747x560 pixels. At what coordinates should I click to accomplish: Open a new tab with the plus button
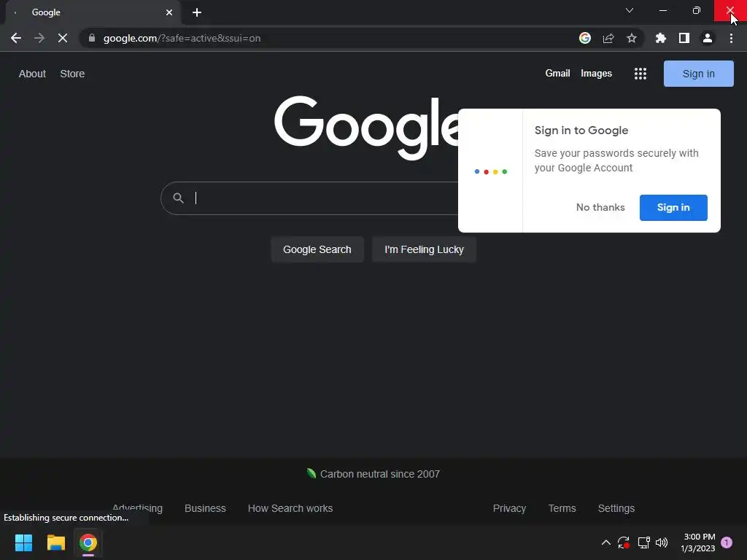coord(197,12)
